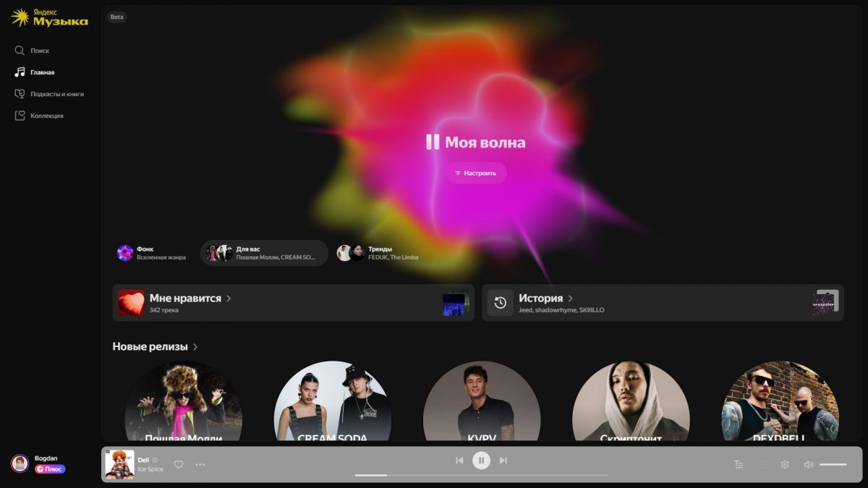Go to Главная in sidebar
The image size is (868, 488).
35,72
